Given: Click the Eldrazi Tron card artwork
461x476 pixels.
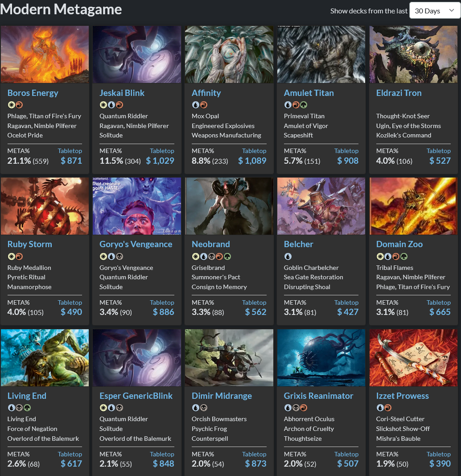Looking at the screenshot, I should coord(413,54).
